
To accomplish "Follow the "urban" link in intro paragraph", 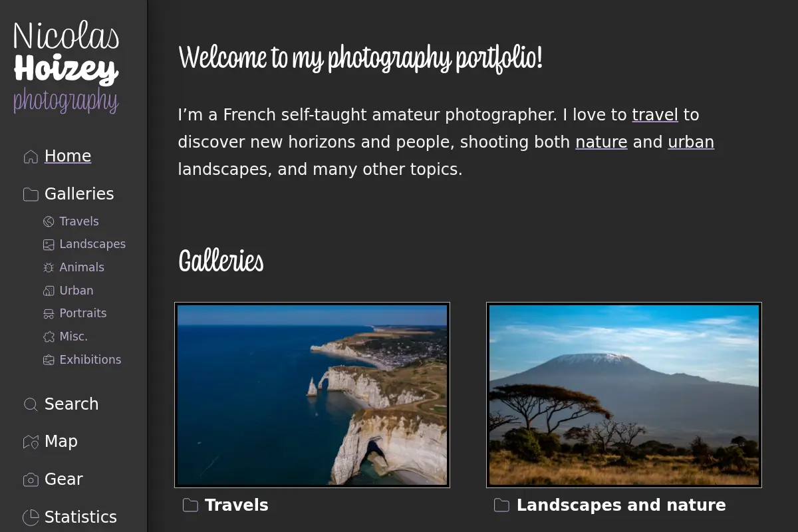I will coord(691,142).
